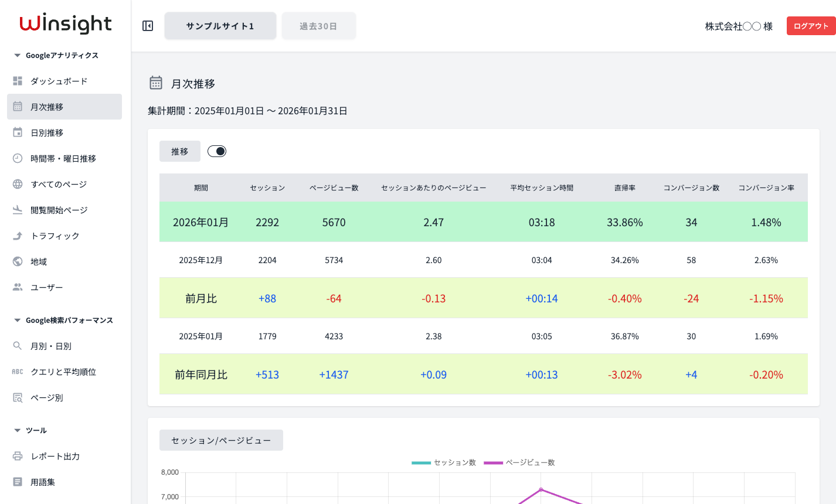Open 月別・日別 search report

tap(64, 346)
